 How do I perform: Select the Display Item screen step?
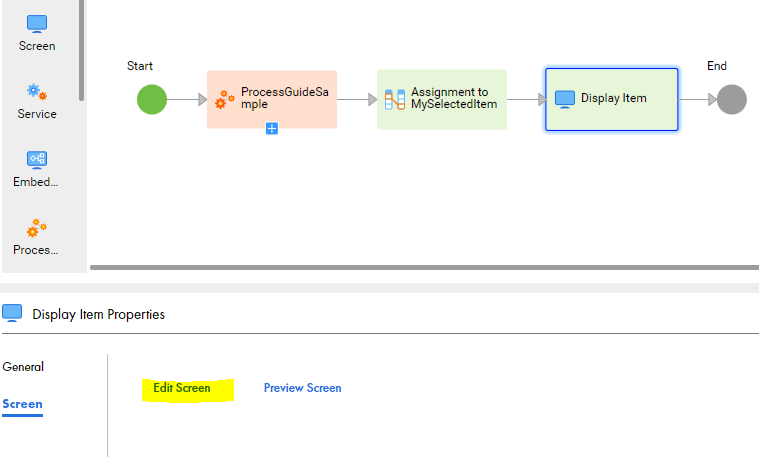(611, 99)
